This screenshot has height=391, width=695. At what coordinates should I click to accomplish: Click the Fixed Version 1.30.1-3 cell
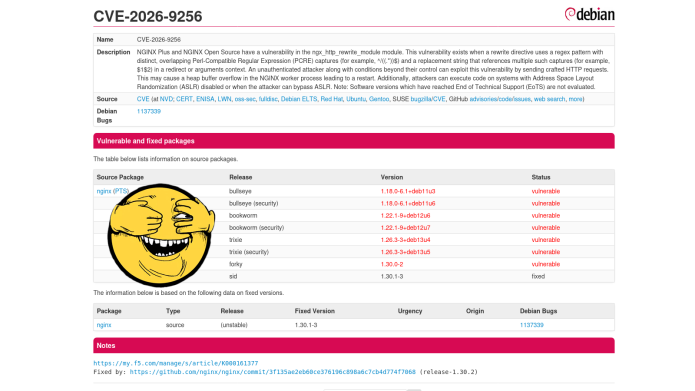[306, 325]
